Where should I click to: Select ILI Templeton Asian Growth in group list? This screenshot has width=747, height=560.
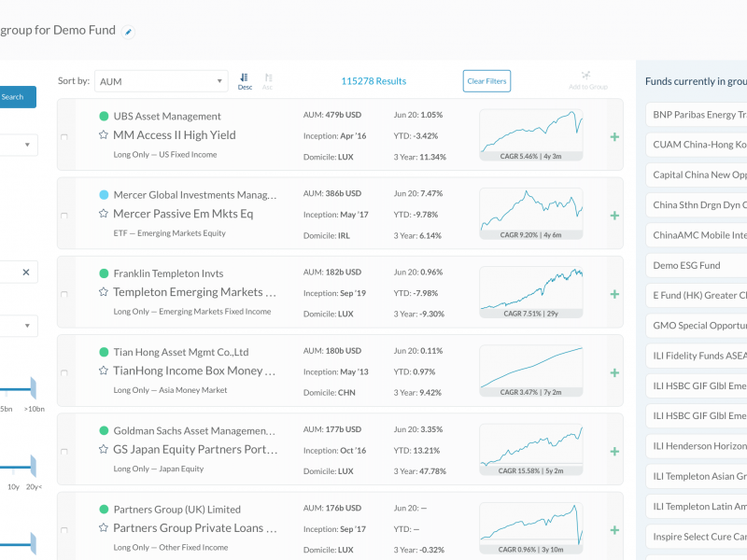697,476
